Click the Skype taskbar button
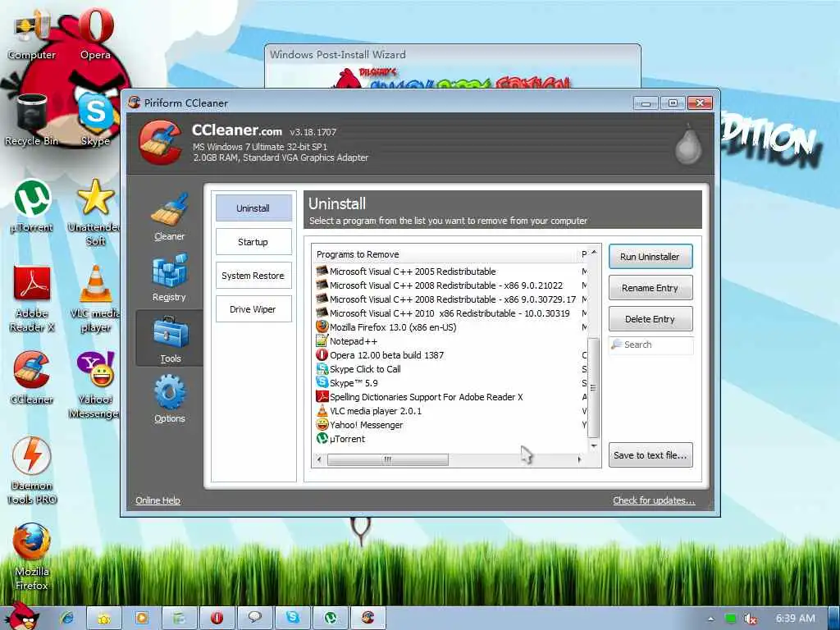840x630 pixels. click(x=293, y=618)
